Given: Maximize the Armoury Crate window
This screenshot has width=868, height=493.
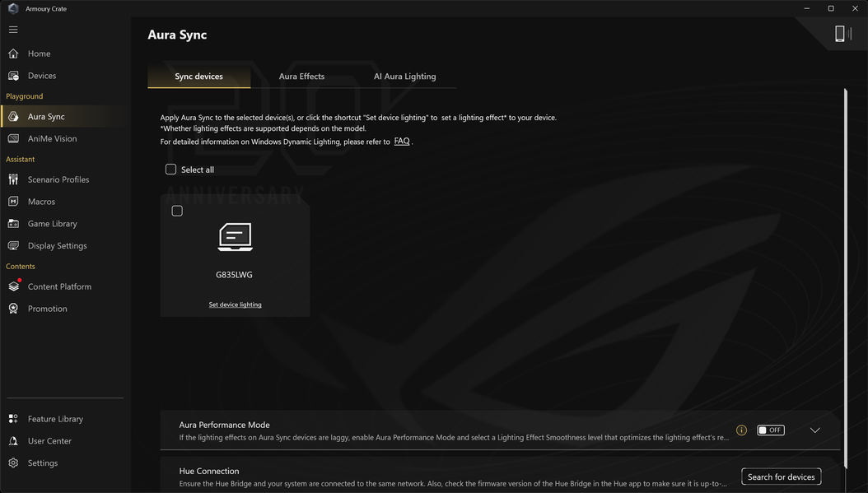Looking at the screenshot, I should click(x=831, y=8).
